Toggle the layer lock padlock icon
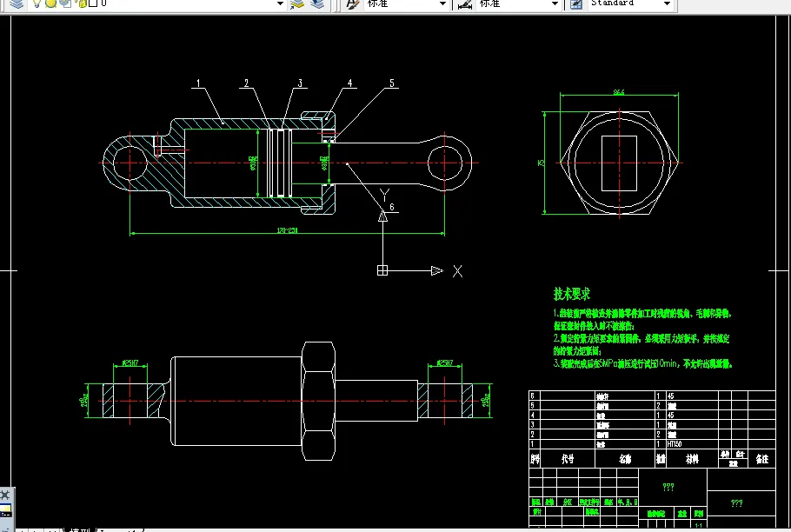The height and width of the screenshot is (532, 791). (x=82, y=3)
